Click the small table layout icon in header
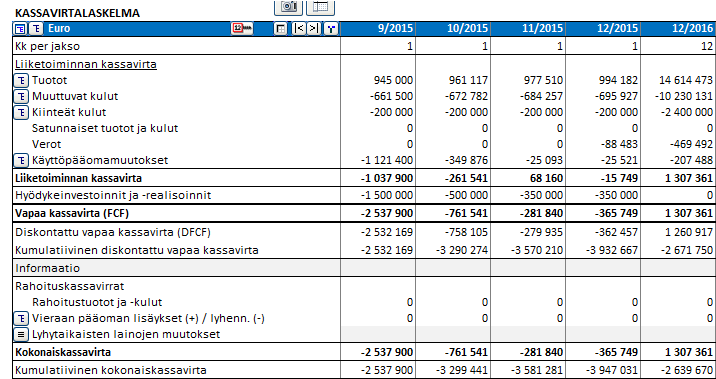The width and height of the screenshot is (716, 379). pyautogui.click(x=280, y=29)
